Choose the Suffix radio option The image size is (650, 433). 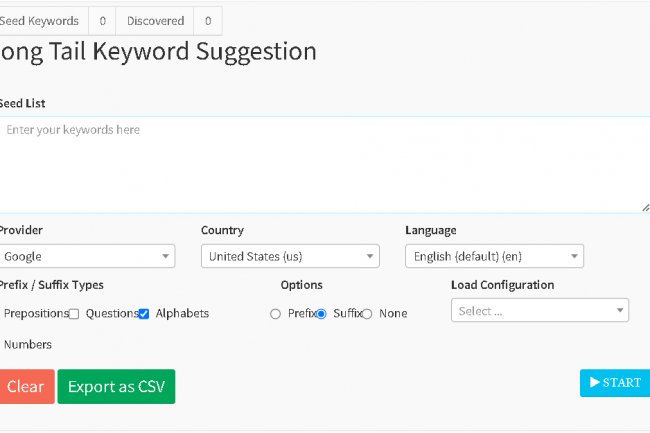coord(321,314)
